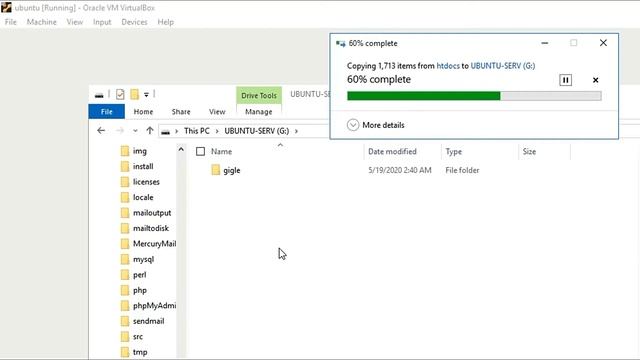The image size is (640, 360).
Task: Select tmp folder in navigation pane
Action: [140, 352]
